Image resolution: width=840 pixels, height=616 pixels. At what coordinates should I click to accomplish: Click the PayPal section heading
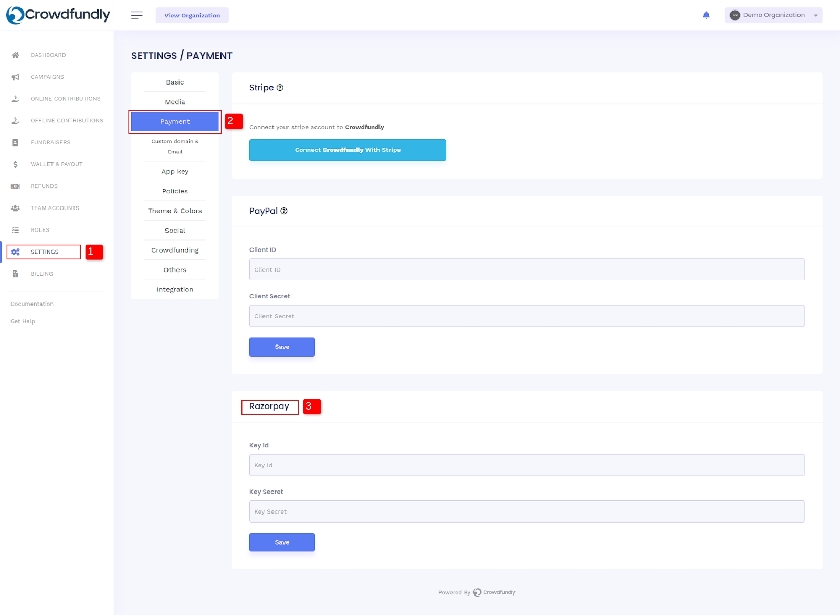(264, 211)
